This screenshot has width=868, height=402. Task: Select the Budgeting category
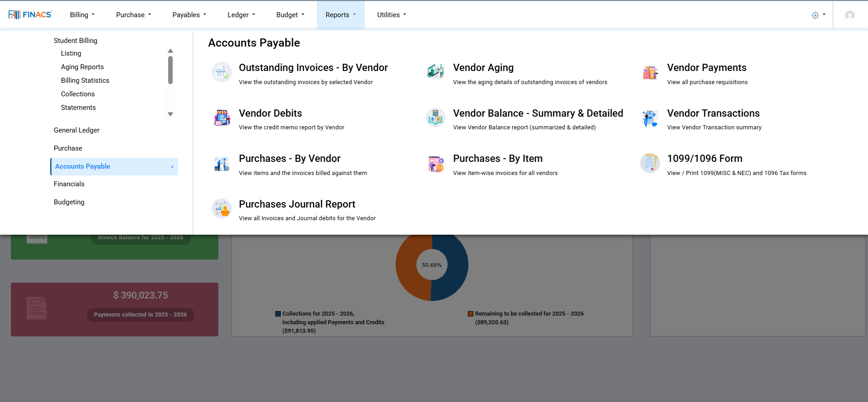[69, 202]
